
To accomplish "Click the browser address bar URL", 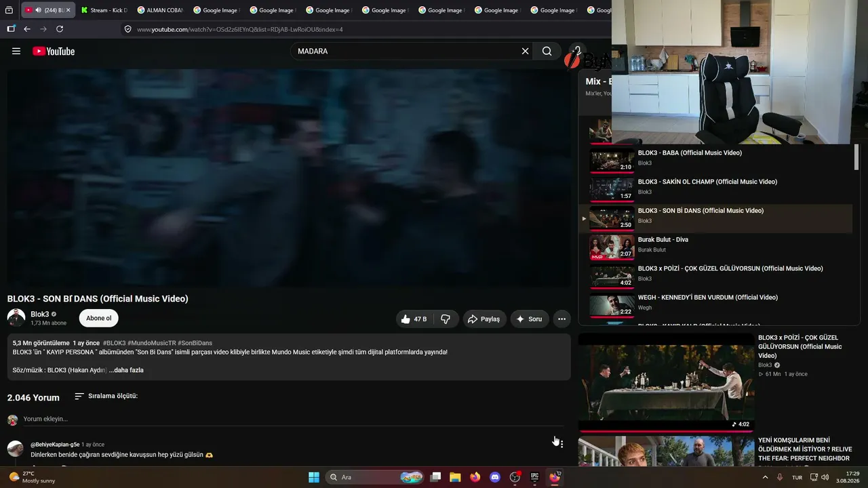I will (239, 30).
